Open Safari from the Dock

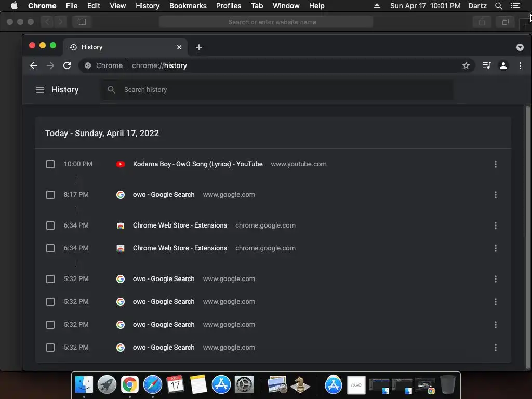[153, 385]
